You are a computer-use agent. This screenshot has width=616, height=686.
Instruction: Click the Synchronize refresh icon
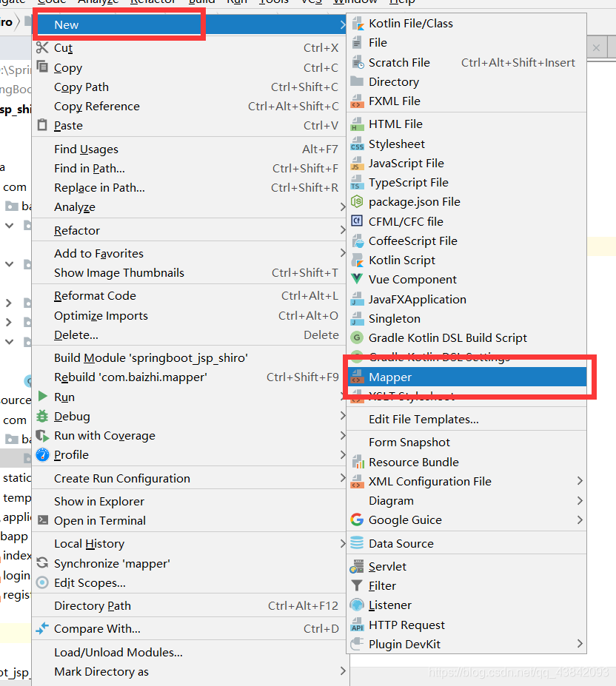[42, 562]
